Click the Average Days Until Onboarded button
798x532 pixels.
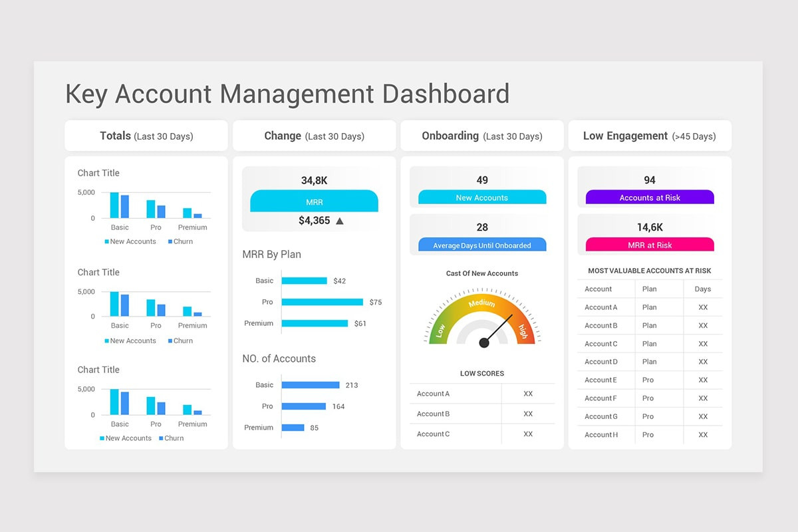coord(482,245)
